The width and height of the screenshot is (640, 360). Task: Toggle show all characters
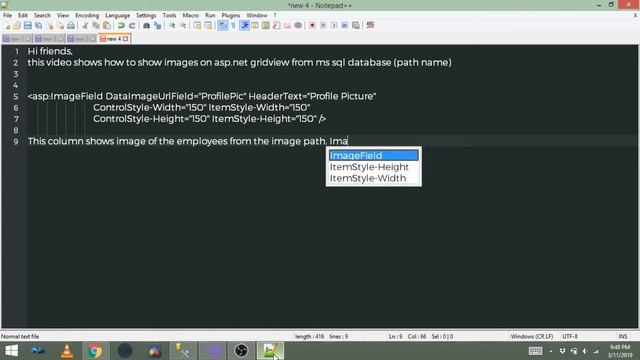tap(233, 26)
